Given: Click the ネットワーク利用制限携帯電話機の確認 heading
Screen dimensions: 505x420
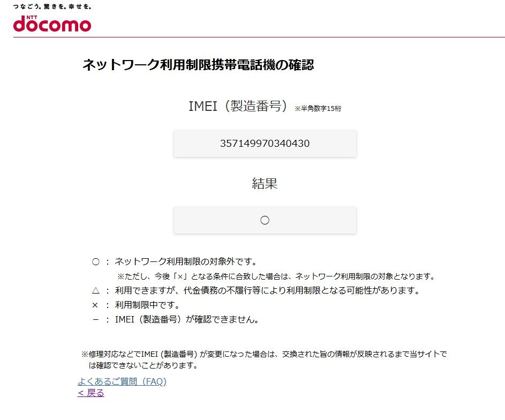Looking at the screenshot, I should (199, 65).
